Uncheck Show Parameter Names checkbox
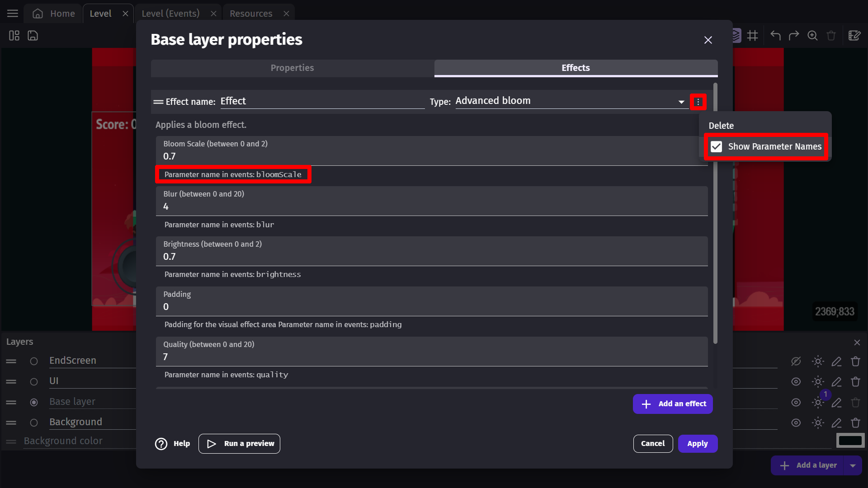 click(717, 147)
